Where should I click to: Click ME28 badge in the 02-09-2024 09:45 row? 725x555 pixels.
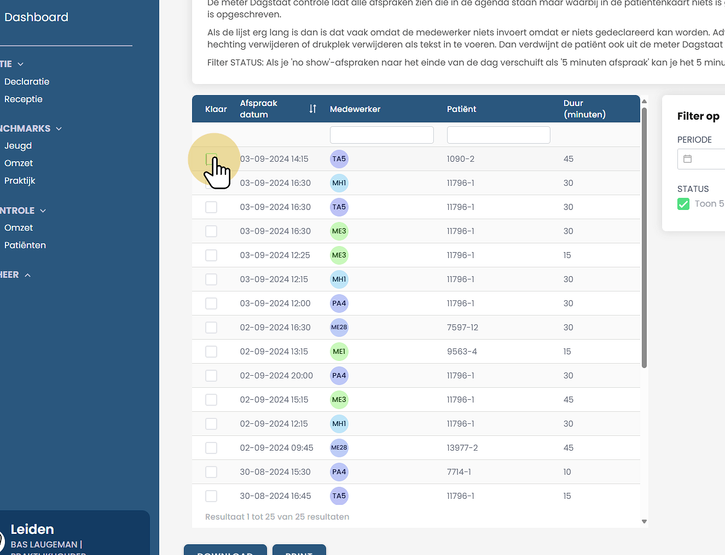pos(339,447)
